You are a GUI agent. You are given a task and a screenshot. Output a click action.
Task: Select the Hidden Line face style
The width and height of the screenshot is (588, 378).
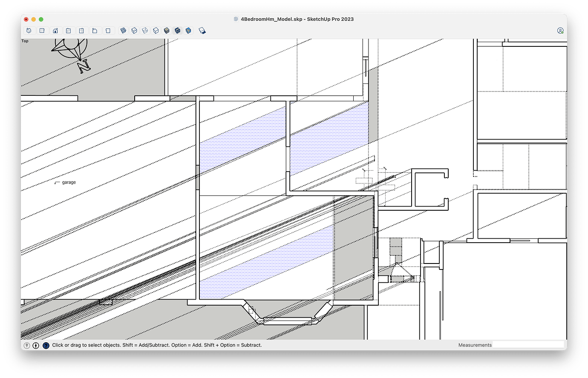tap(156, 30)
